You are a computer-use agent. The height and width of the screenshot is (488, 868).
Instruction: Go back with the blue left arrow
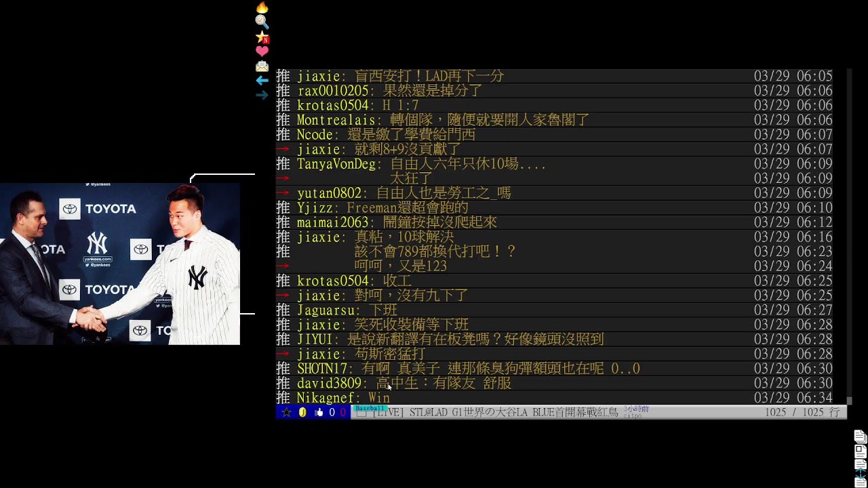(262, 81)
